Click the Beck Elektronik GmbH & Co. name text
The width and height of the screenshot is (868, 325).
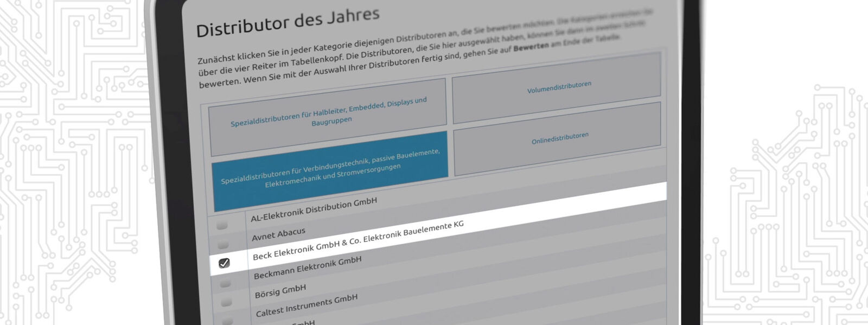pos(358,240)
